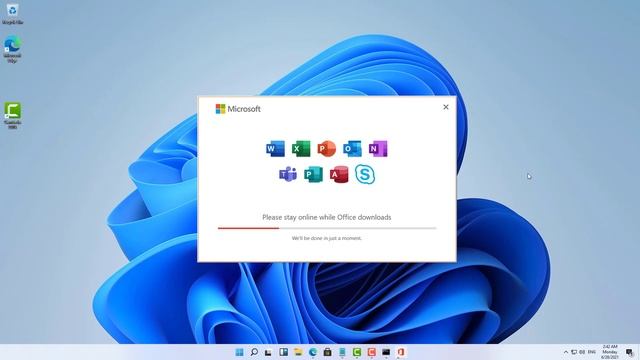Click the PowerPoint icon in the installer
The image size is (640, 360).
click(327, 149)
